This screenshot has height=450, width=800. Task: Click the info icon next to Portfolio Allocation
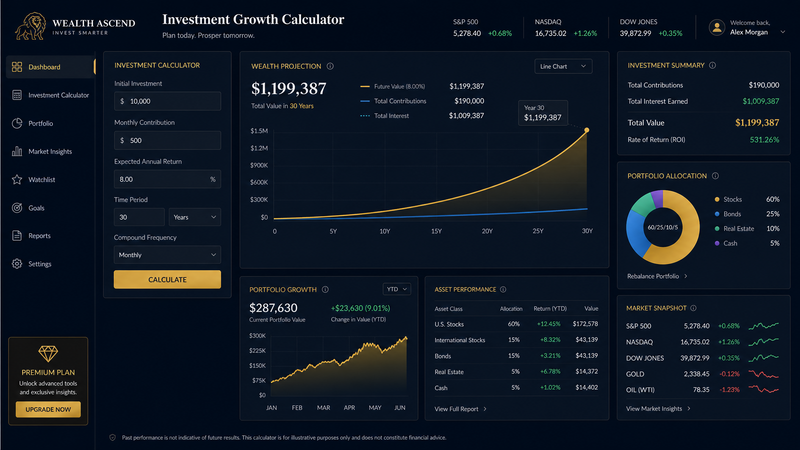pyautogui.click(x=715, y=176)
